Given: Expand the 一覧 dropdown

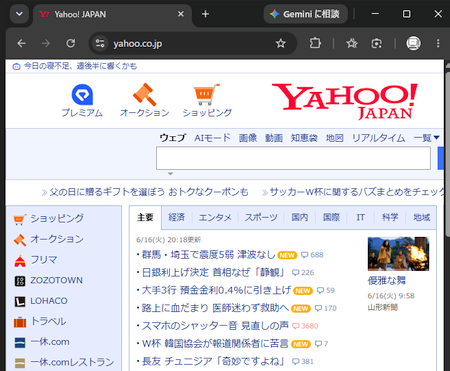Looking at the screenshot, I should 427,138.
